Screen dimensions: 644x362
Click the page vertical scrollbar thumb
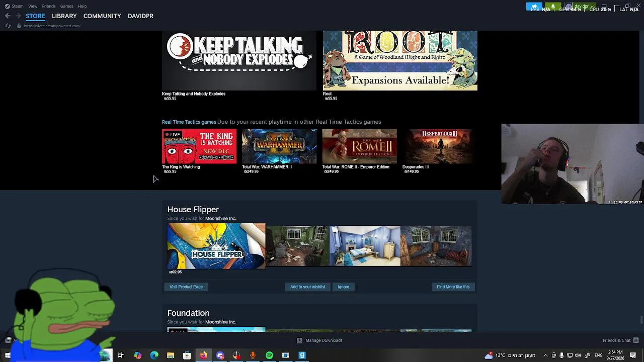tap(641, 320)
